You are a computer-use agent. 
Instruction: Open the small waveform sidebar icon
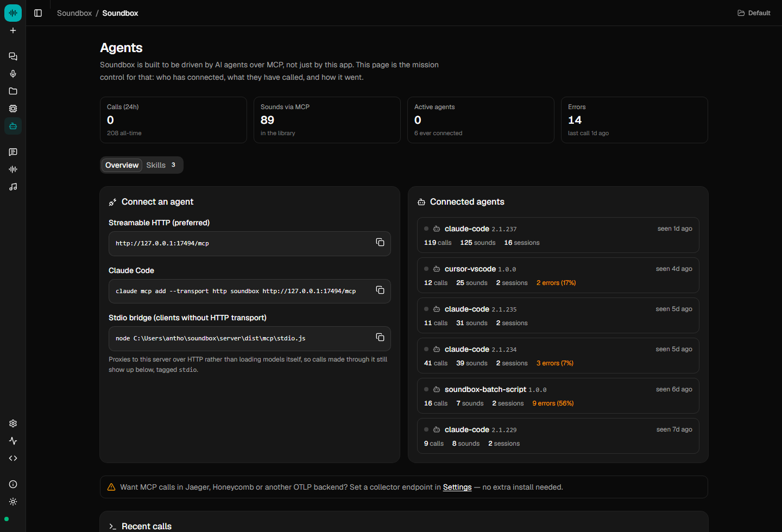[13, 169]
